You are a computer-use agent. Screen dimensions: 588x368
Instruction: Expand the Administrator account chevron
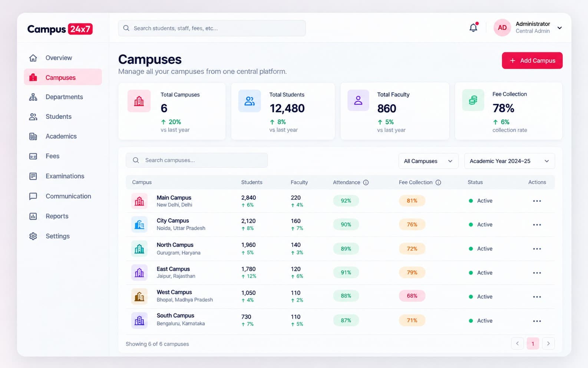pyautogui.click(x=560, y=28)
